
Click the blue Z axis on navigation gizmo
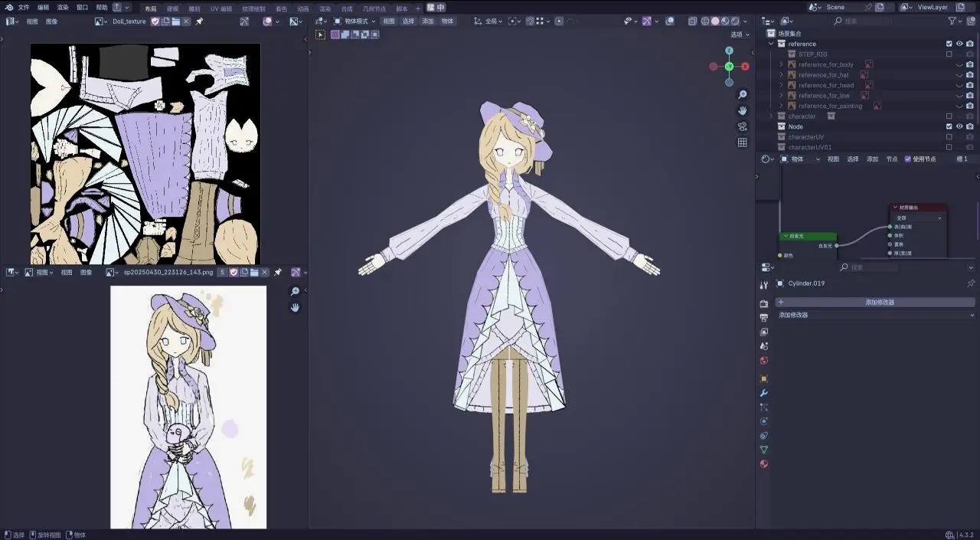[729, 51]
